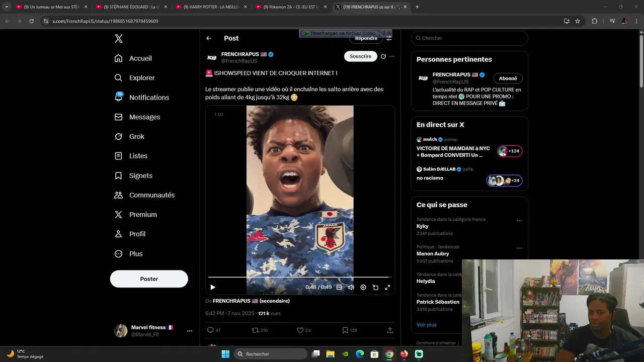Like the post with 2 k likes
This screenshot has height=362, width=644.
tap(304, 330)
